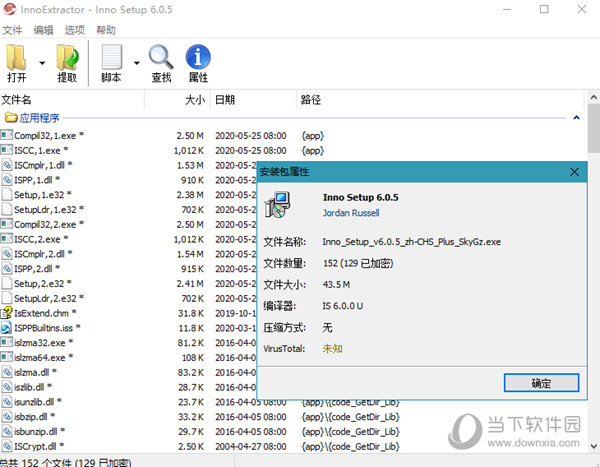600x467 pixels.
Task: Click the 查找 (Find) magnifier icon
Action: [x=161, y=57]
